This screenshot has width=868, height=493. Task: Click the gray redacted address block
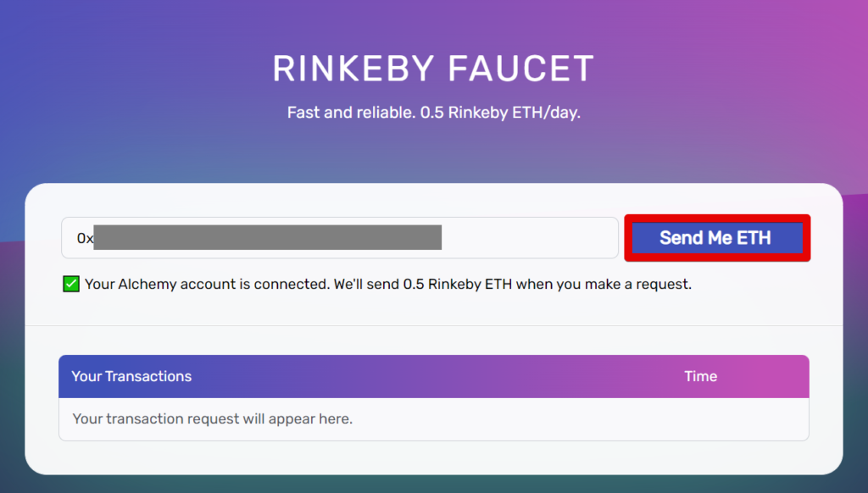[x=267, y=238]
